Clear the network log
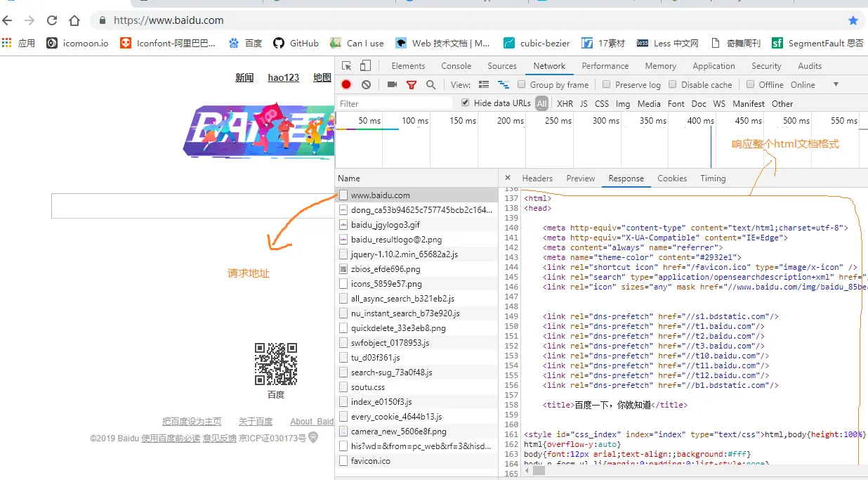 pyautogui.click(x=366, y=84)
